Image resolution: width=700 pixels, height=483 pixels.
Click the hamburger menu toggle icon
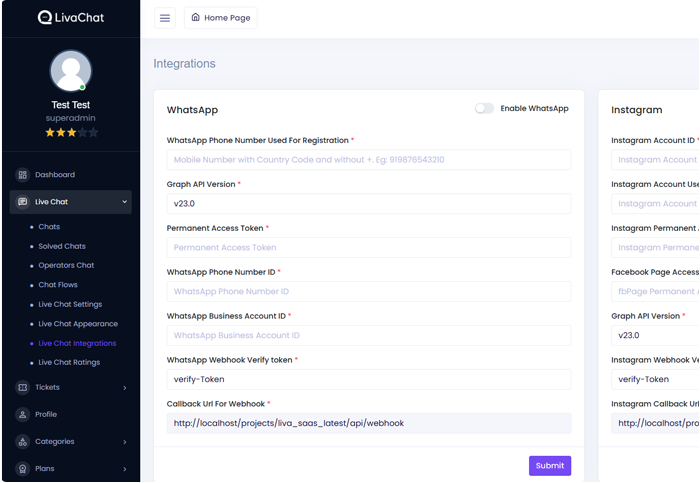(166, 18)
